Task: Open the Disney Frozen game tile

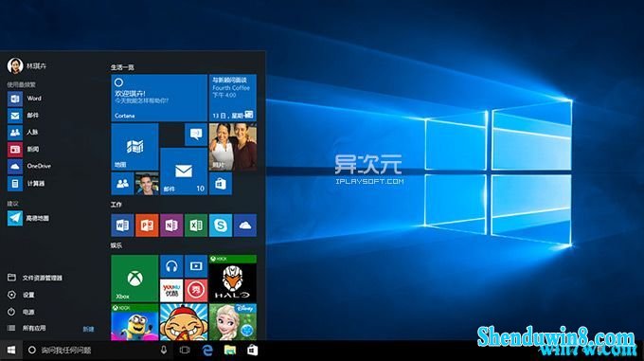Action: coord(232,322)
